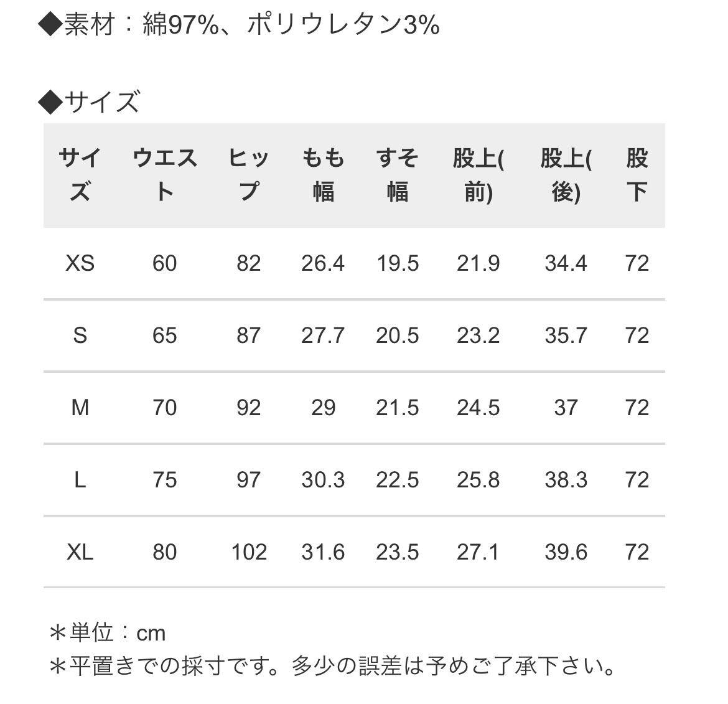
Task: Select the XL size row label
Action: click(80, 552)
